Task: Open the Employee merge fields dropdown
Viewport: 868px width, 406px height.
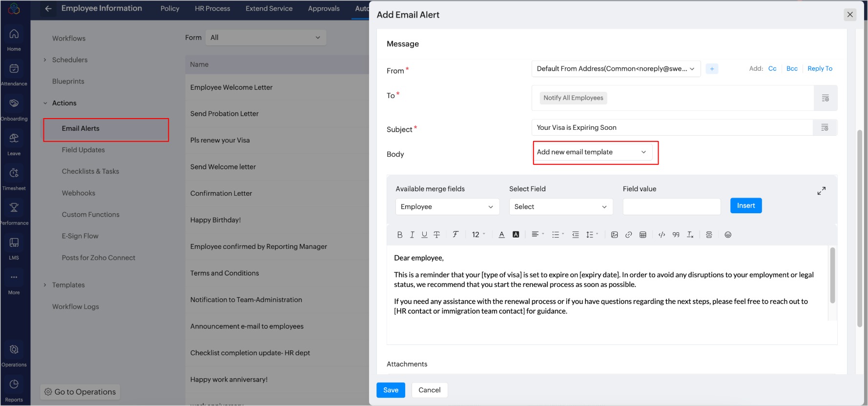Action: pos(447,207)
